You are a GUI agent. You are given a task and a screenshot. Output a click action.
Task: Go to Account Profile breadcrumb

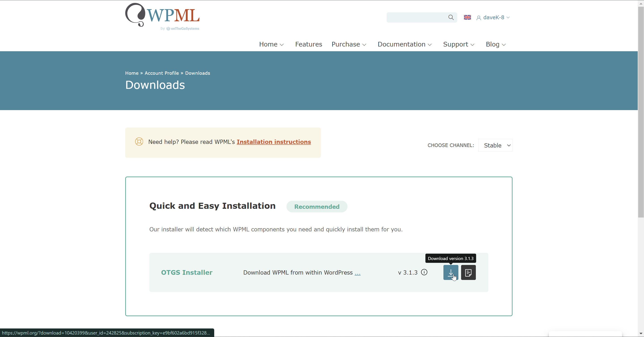pyautogui.click(x=161, y=73)
